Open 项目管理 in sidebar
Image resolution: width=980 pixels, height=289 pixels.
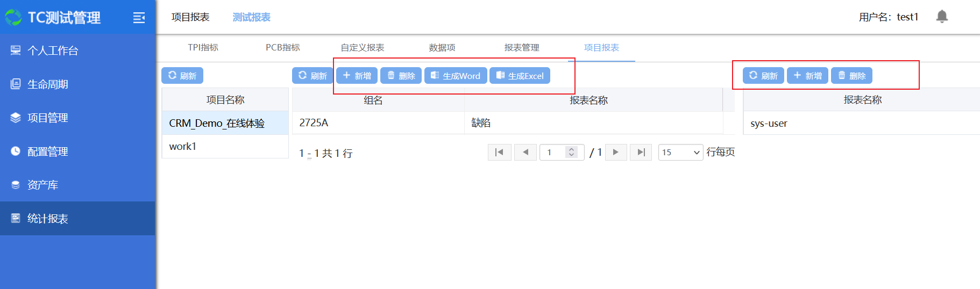point(77,118)
